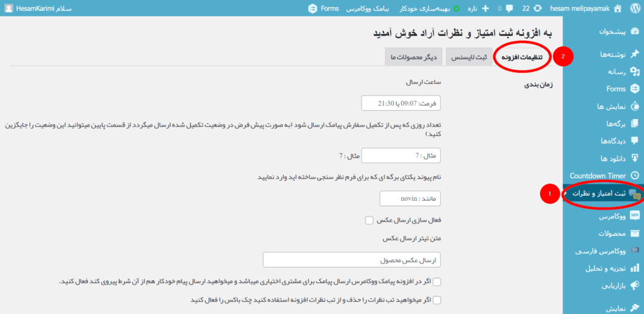This screenshot has width=644, height=314.
Task: Click the رسانه media icon
Action: tap(635, 72)
